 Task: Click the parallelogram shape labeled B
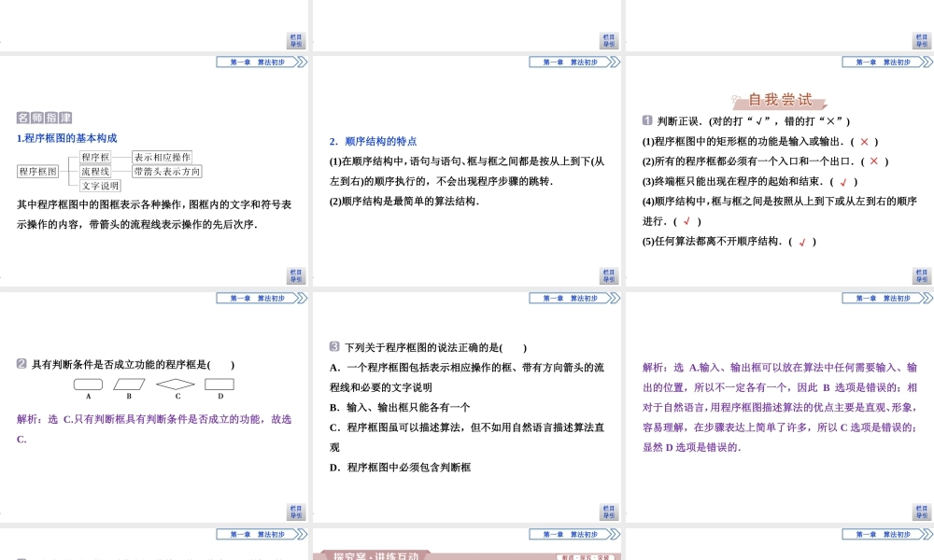click(x=129, y=385)
